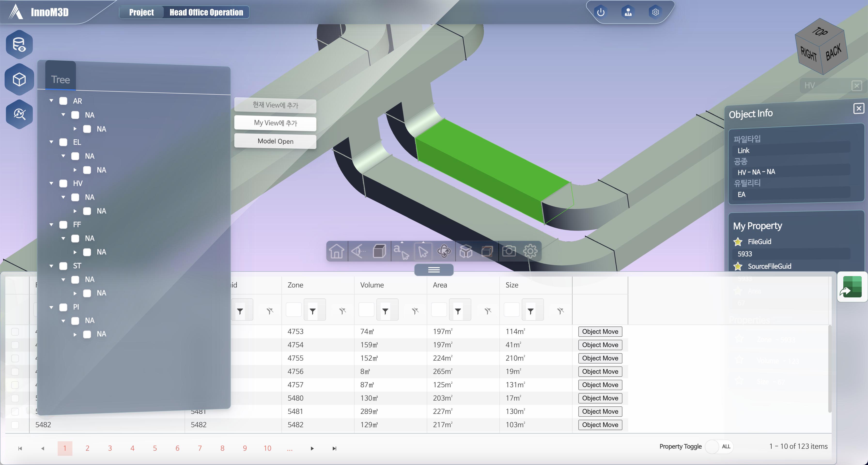Viewport: 868px width, 465px height.
Task: Click the Model Open button
Action: [275, 141]
